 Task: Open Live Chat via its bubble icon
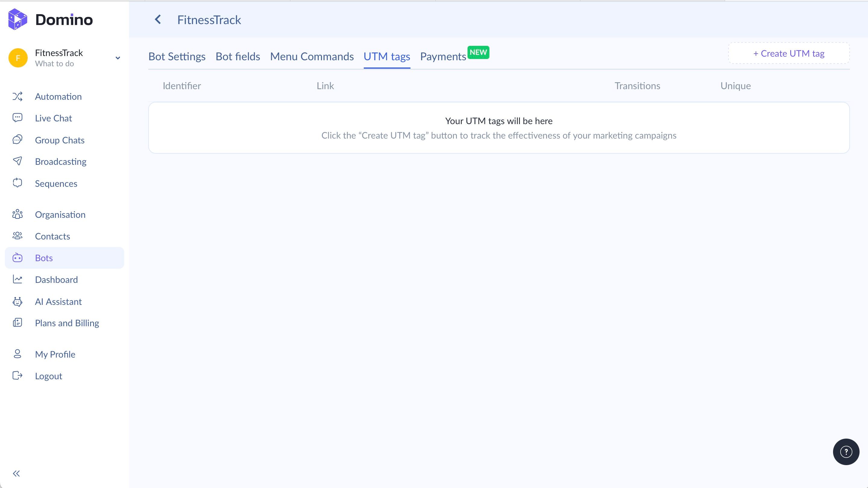point(17,117)
